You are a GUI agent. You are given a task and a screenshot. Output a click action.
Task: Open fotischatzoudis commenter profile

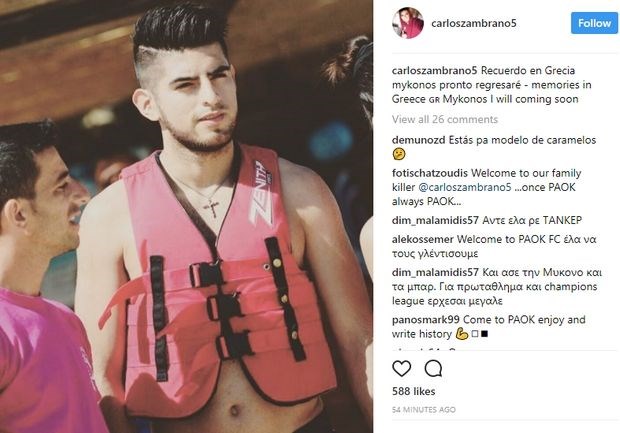pyautogui.click(x=430, y=173)
